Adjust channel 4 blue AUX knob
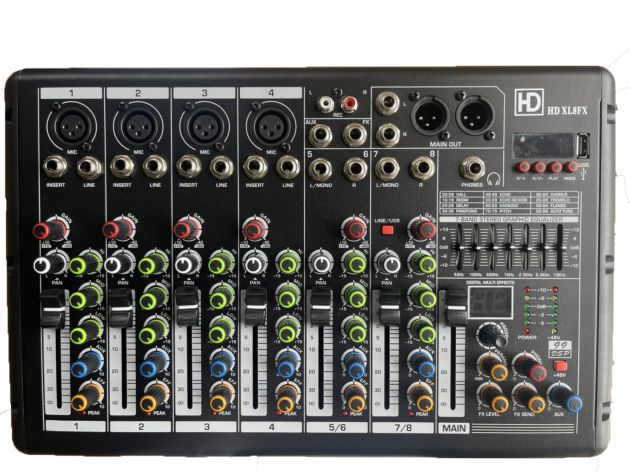This screenshot has width=630, height=472. [288, 364]
